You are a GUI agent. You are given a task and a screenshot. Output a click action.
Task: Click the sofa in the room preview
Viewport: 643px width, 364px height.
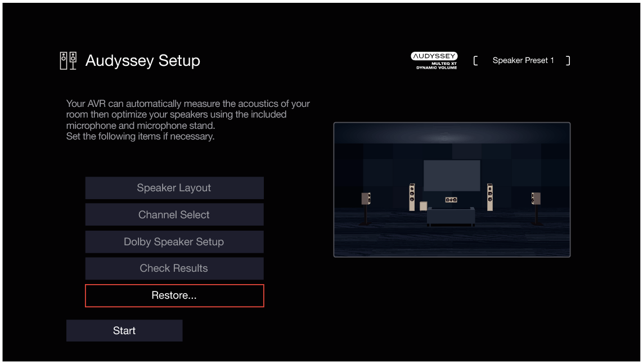point(451,215)
